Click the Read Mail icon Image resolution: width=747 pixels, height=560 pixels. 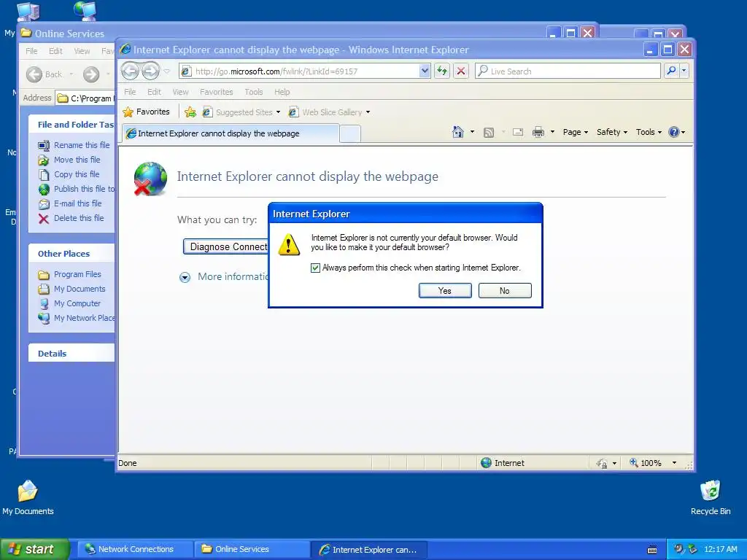pyautogui.click(x=518, y=133)
